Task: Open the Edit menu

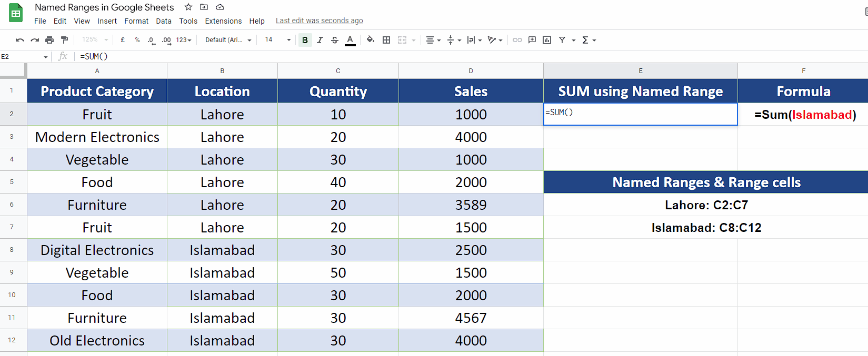Action: coord(60,21)
